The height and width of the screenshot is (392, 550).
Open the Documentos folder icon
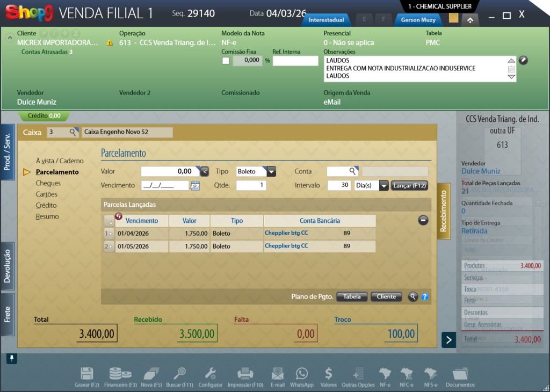(460, 374)
